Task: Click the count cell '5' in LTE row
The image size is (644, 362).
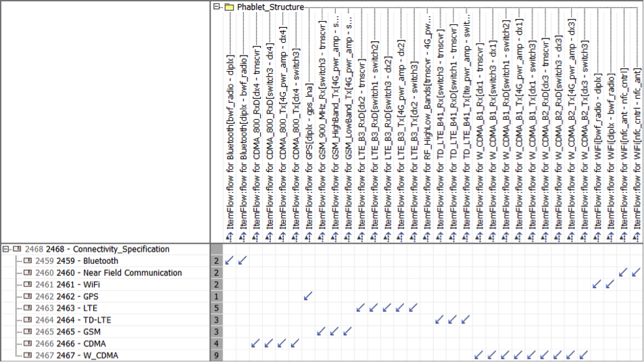Action: (216, 308)
